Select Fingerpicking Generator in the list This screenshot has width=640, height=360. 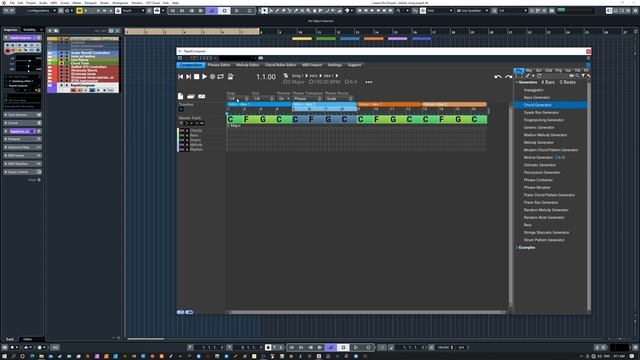click(x=543, y=120)
